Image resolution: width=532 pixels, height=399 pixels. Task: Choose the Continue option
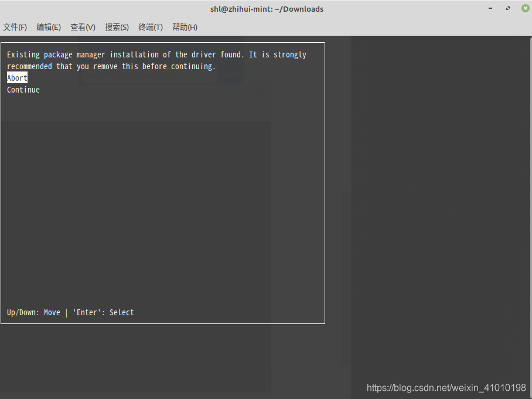[x=23, y=90]
